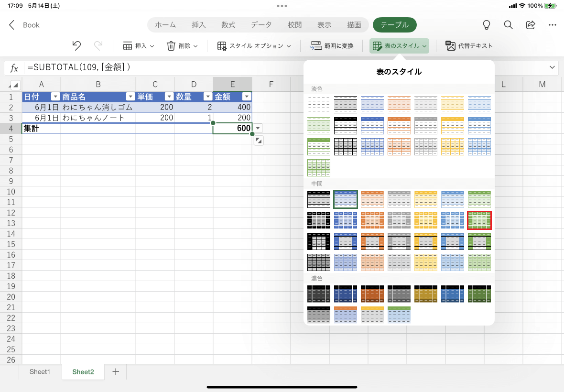Open the lightbulb Tell Me icon

(486, 25)
